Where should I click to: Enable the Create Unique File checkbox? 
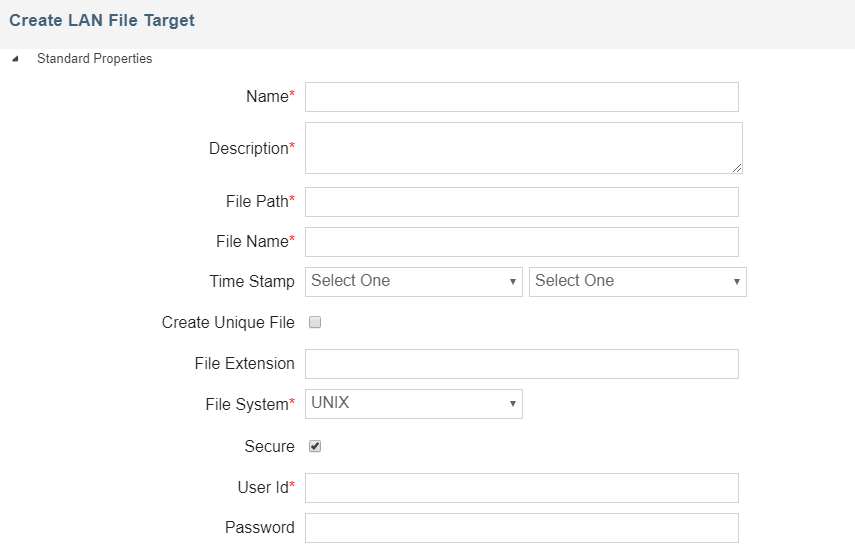tap(315, 323)
